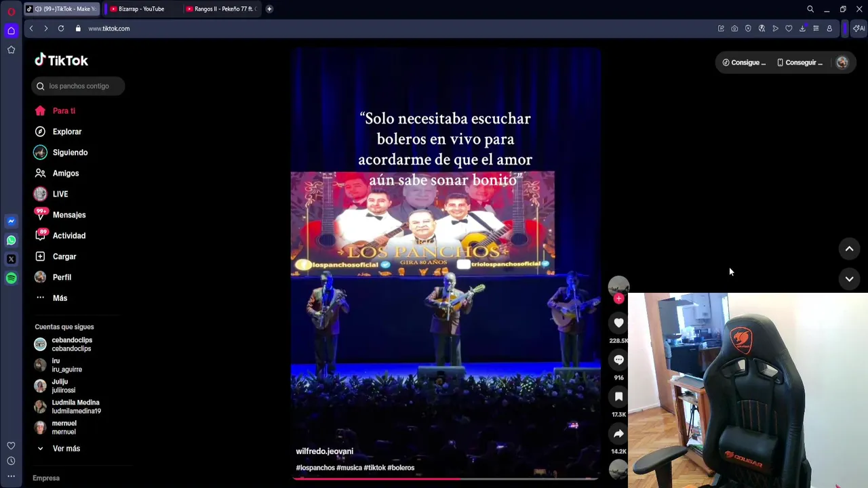Click the TikTok logo
The image size is (868, 488).
[x=62, y=60]
